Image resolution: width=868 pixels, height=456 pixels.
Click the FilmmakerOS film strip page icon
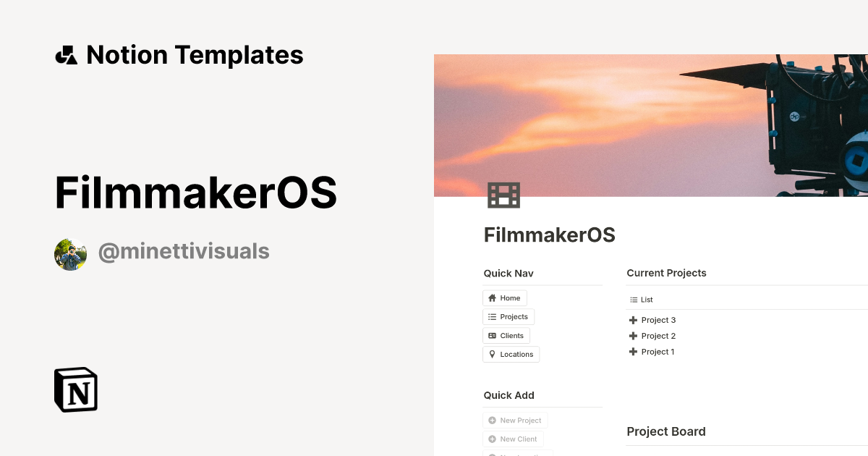[506, 195]
